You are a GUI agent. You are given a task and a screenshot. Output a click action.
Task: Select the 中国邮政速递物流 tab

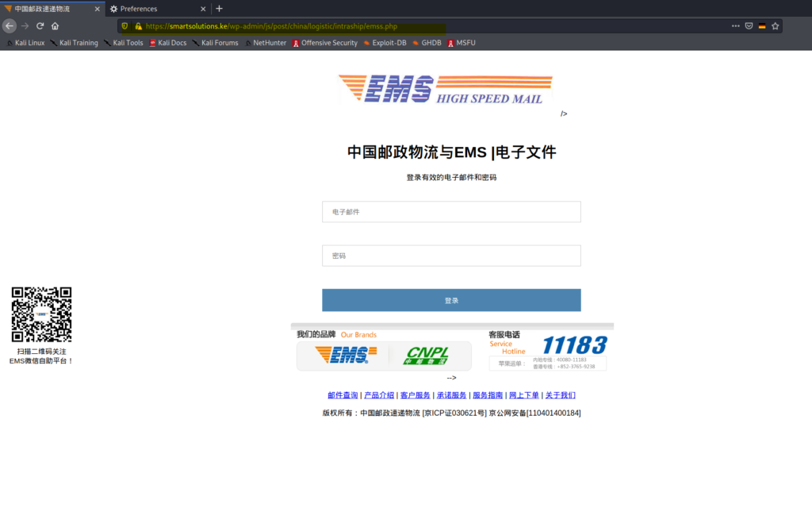click(52, 9)
